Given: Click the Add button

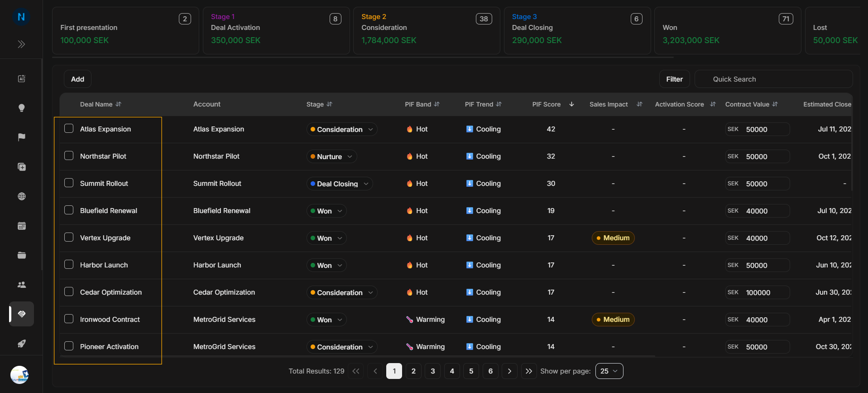Looking at the screenshot, I should (x=77, y=79).
